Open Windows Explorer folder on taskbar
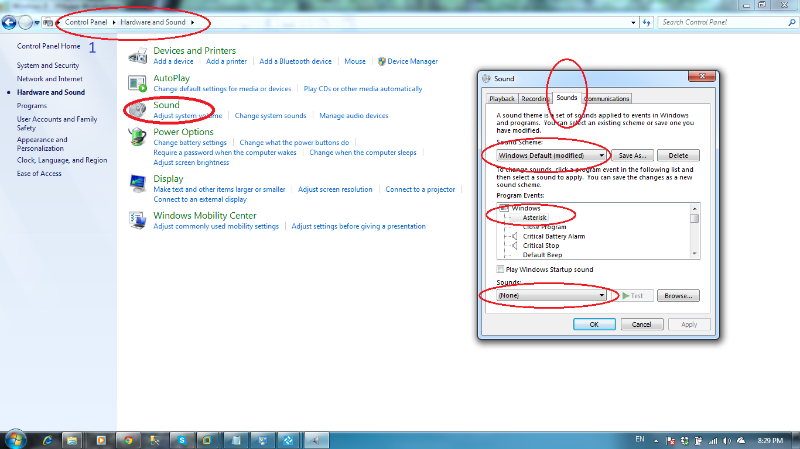The image size is (800, 449). point(72,440)
